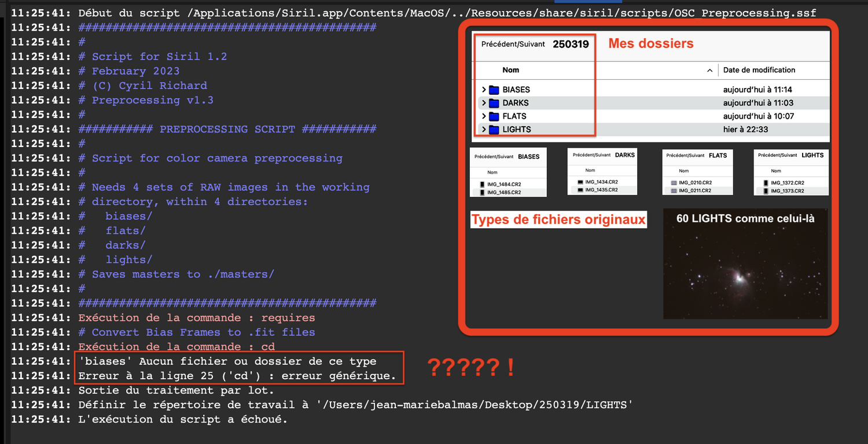Click '# Convert Bias Frames to .fit files' line
Image resolution: width=868 pixels, height=444 pixels.
click(x=197, y=332)
